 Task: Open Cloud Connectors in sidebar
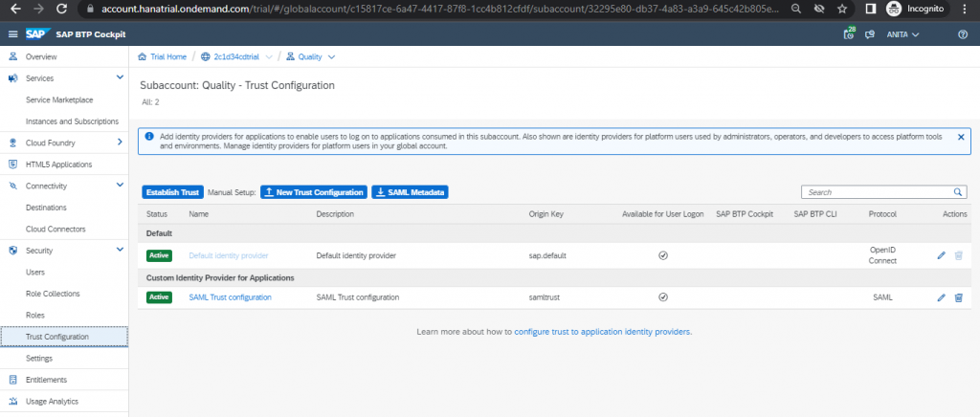[x=56, y=230]
